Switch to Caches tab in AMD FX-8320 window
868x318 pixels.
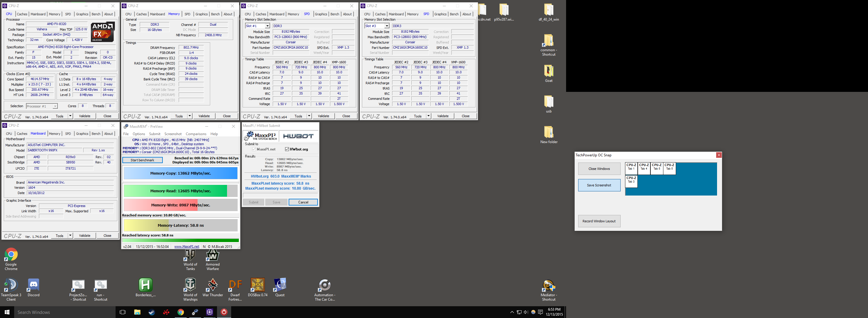pos(22,14)
